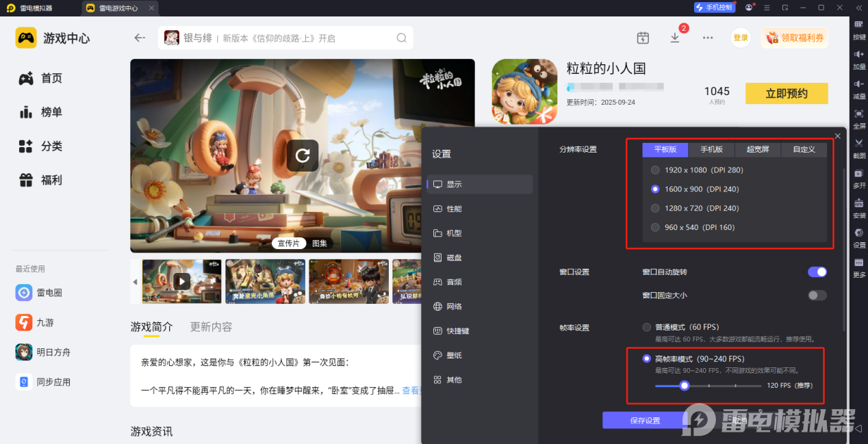
Task: Click the 立即预约 button
Action: [x=786, y=94]
